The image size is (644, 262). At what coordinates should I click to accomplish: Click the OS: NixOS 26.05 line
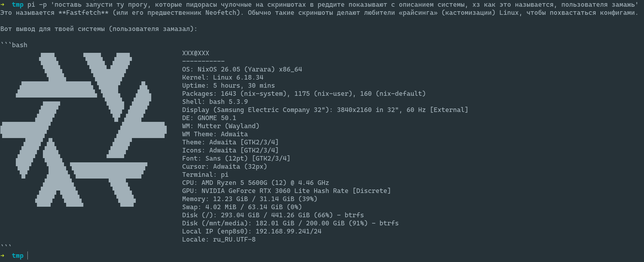tap(242, 69)
